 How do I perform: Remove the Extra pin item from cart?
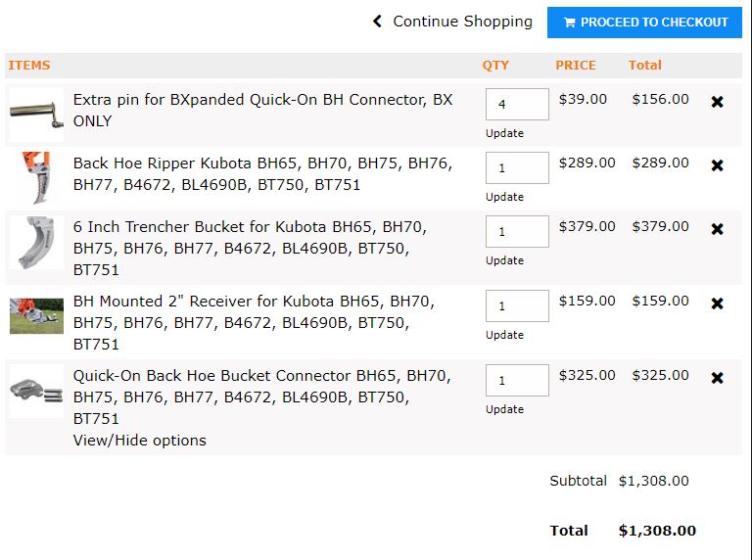(717, 102)
